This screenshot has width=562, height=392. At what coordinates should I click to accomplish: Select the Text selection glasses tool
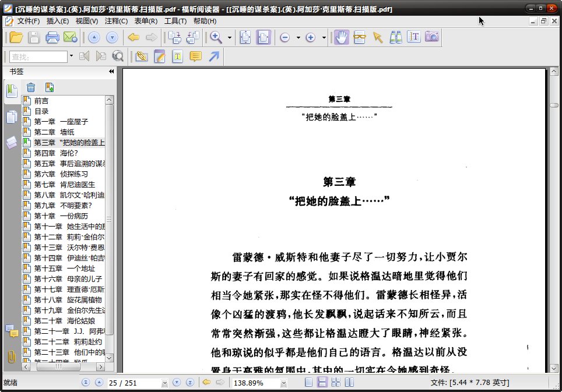[x=360, y=37]
